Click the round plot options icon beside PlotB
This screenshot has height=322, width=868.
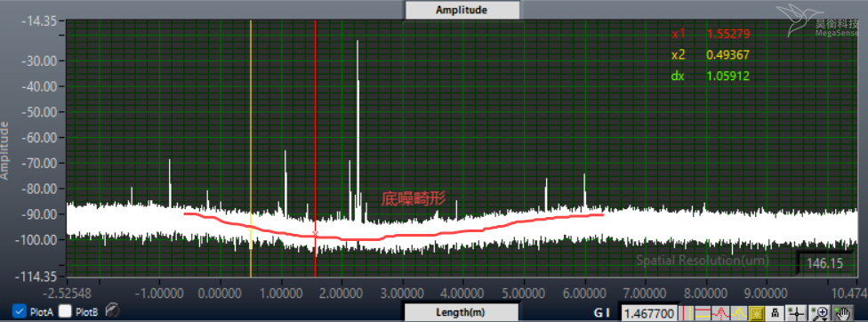[x=112, y=311]
